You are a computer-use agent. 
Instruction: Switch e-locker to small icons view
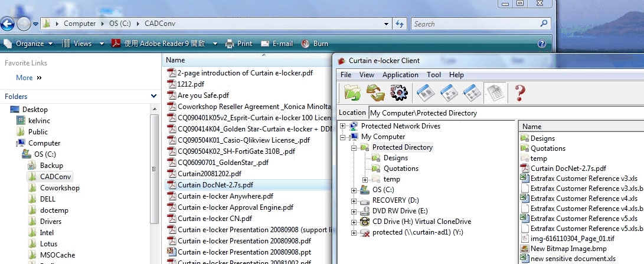coord(449,93)
